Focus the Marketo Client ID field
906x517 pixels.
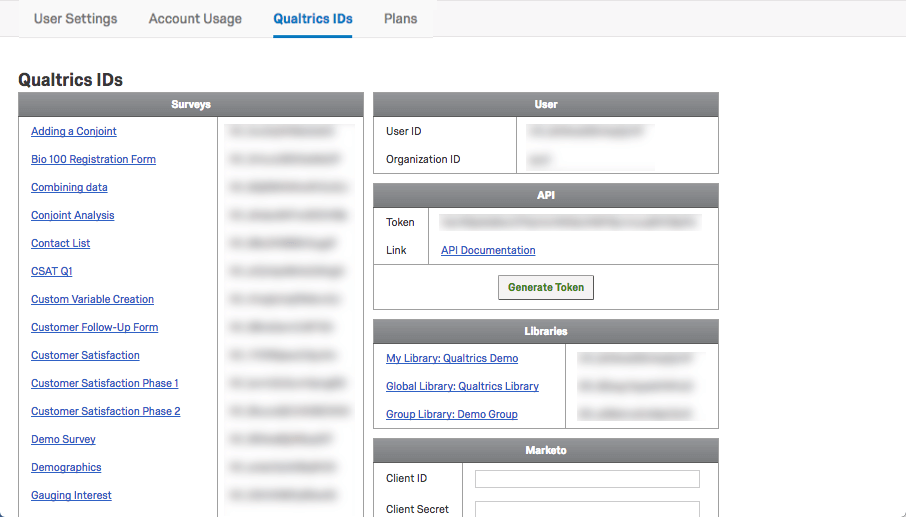[x=587, y=479]
